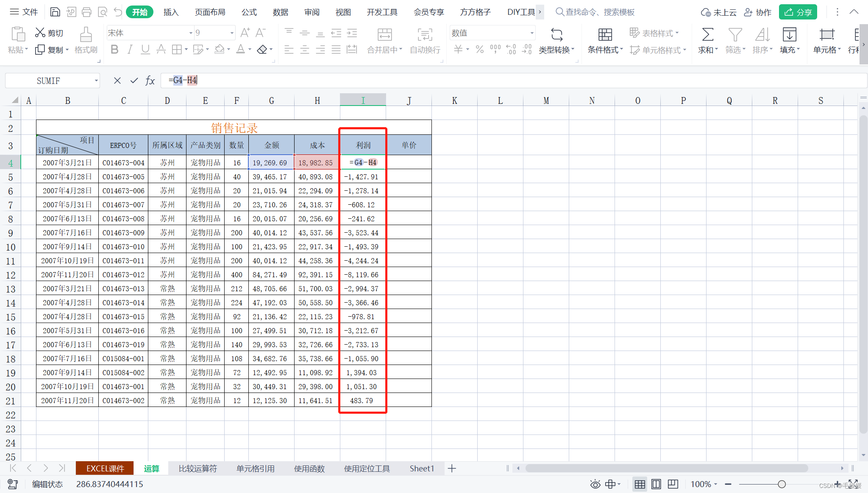Click the Strikethrough text icon
The height and width of the screenshot is (493, 868).
tap(161, 50)
